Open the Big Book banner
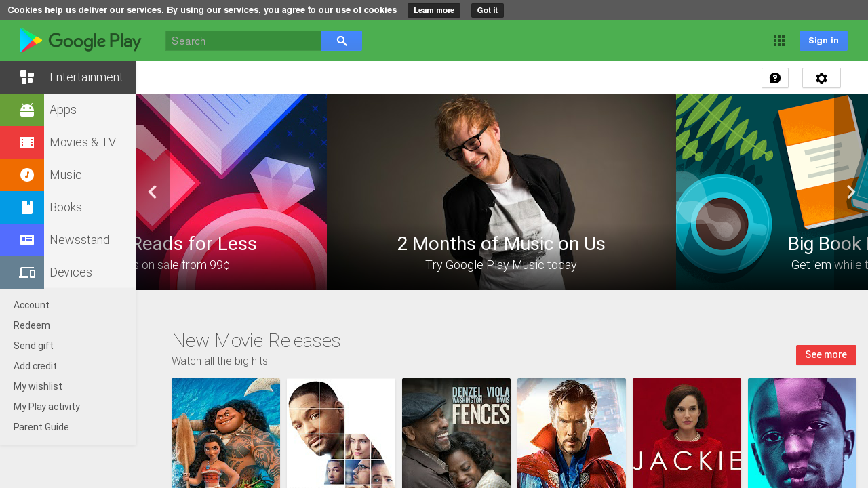The image size is (868, 488). click(x=772, y=192)
